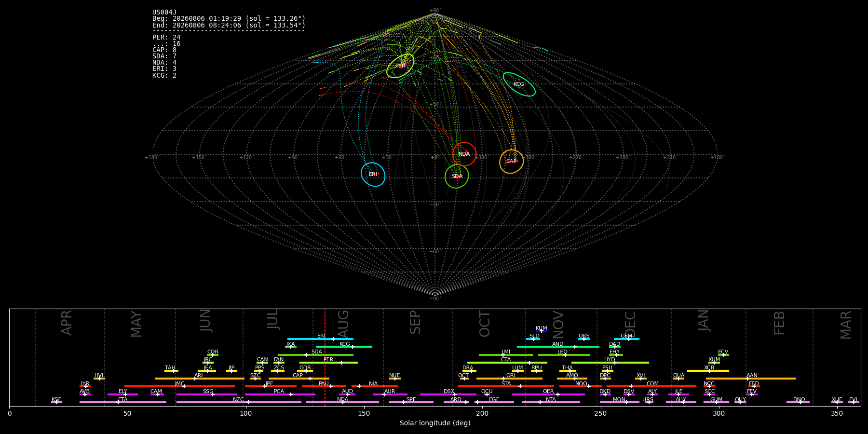The width and height of the screenshot is (868, 434).
Task: Select the LYR shower marker
Action: coord(85,386)
